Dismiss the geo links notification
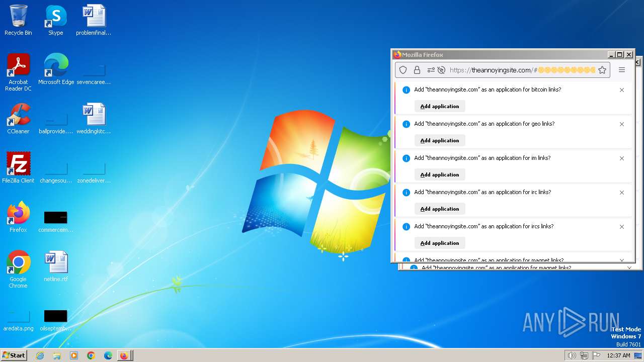644x362 pixels. (x=622, y=124)
